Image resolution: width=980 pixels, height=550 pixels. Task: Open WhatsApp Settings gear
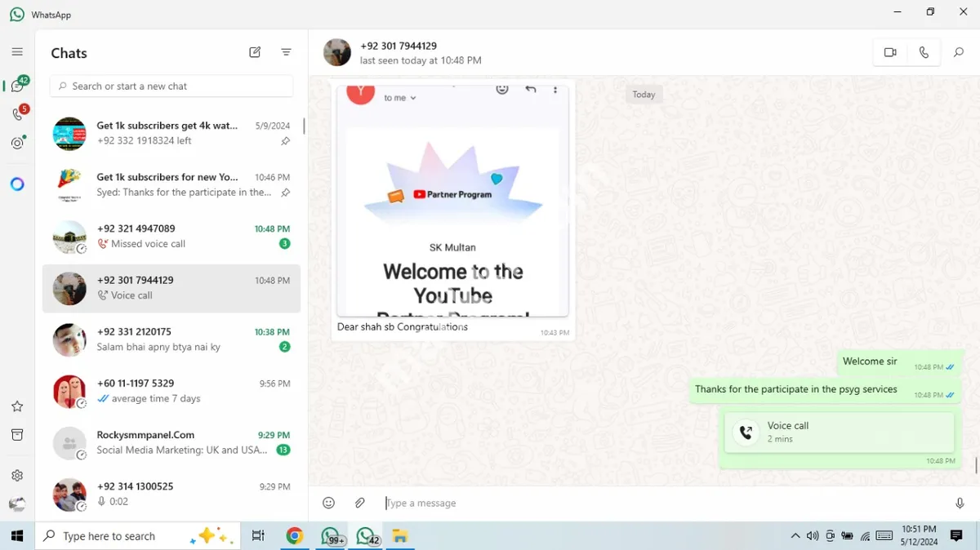coord(17,476)
